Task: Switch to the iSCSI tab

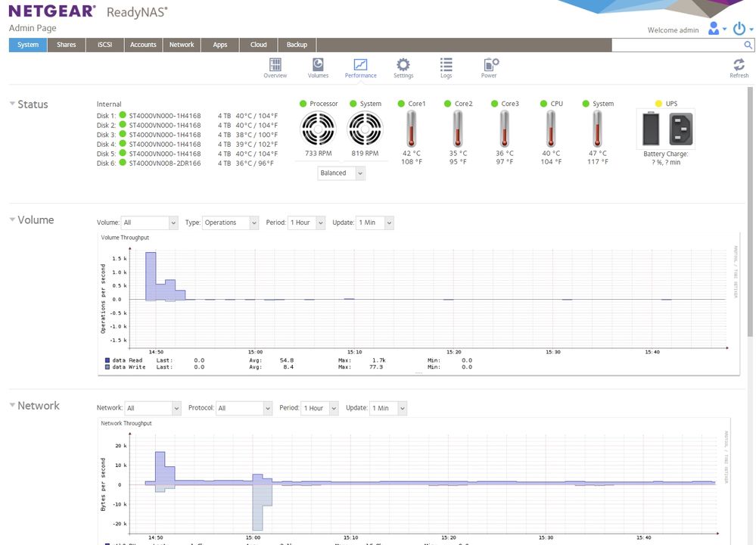Action: tap(105, 45)
